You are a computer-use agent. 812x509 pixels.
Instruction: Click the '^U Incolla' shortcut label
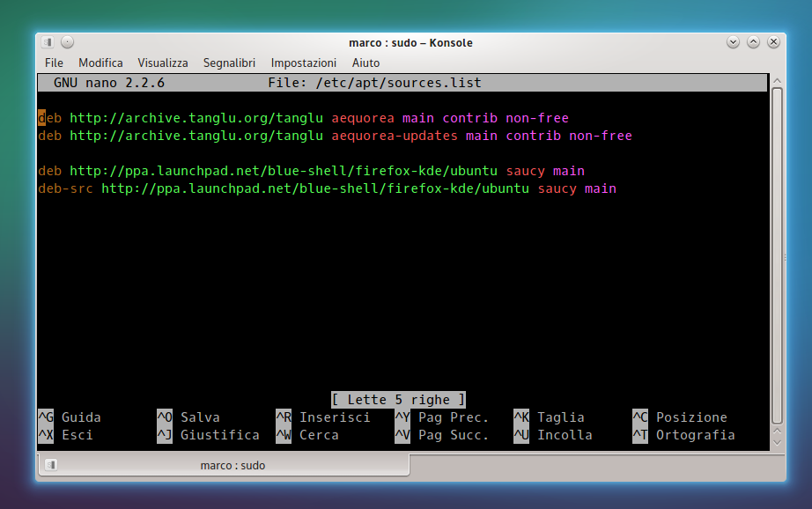[553, 435]
